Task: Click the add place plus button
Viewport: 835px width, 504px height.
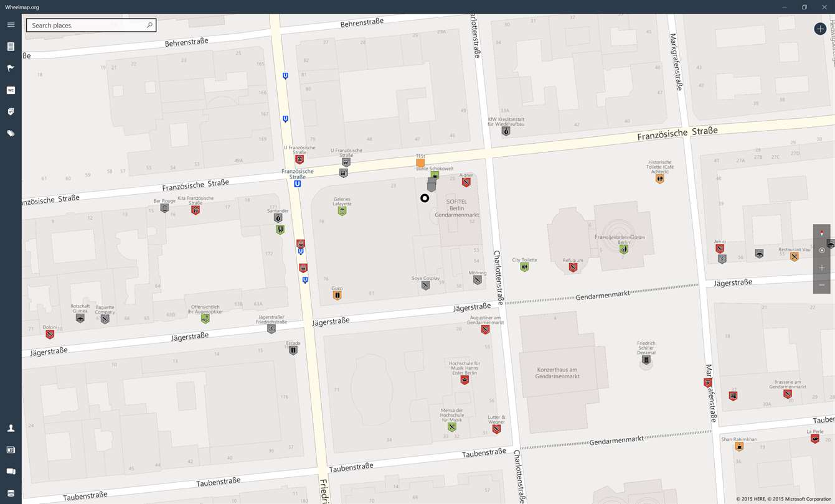Action: pos(820,29)
